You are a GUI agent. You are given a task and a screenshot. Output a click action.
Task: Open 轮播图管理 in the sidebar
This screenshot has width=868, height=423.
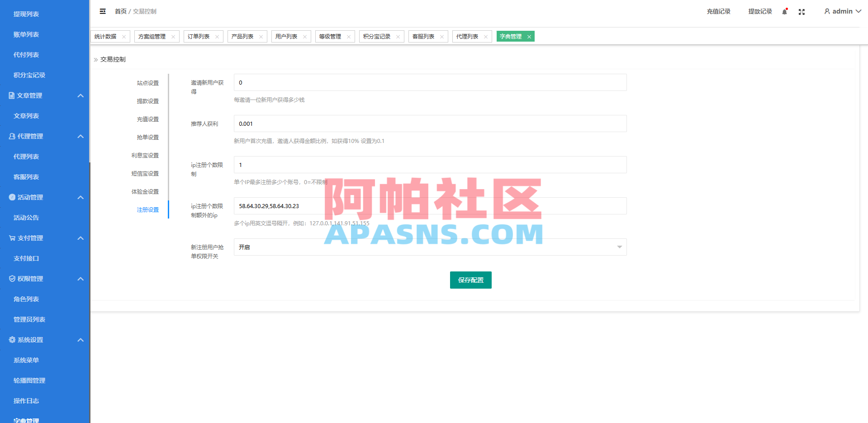point(29,380)
